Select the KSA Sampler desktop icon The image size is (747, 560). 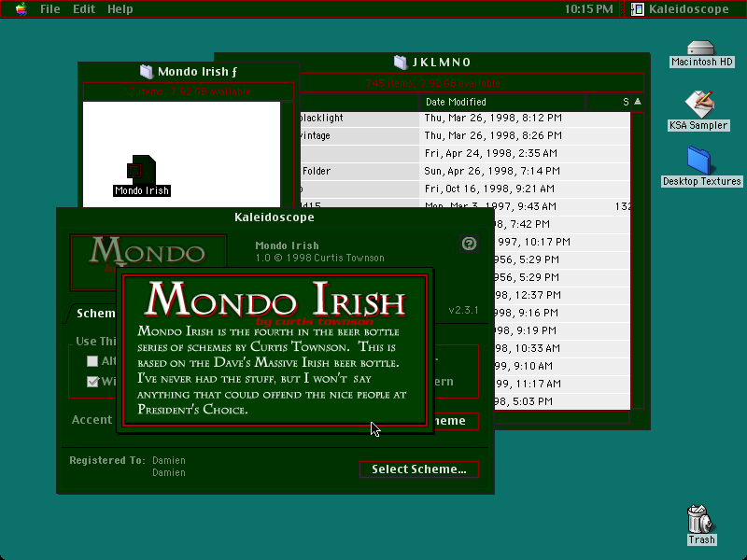698,110
